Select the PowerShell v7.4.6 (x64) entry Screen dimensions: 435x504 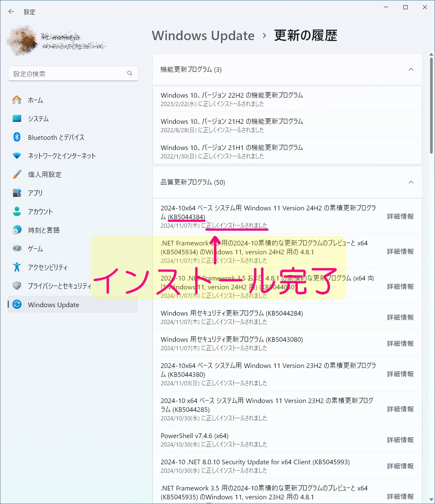(287, 440)
